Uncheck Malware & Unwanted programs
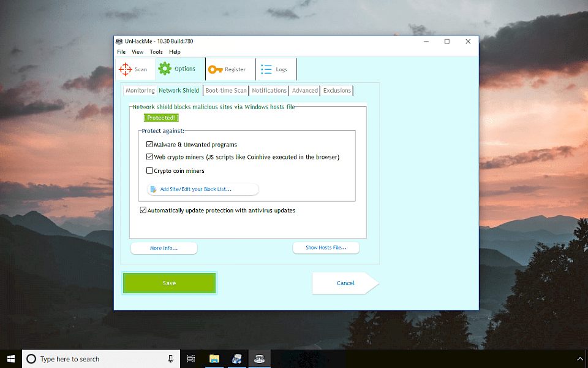 (149, 144)
